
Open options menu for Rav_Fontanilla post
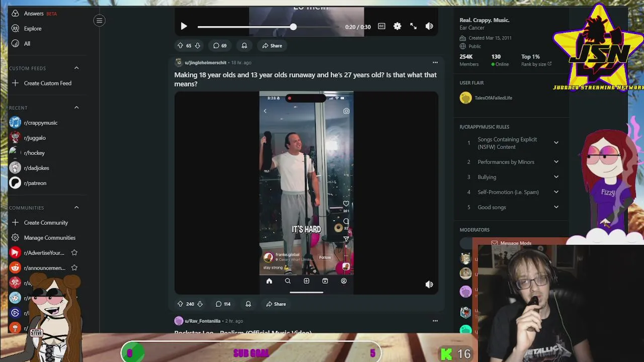[x=435, y=321]
